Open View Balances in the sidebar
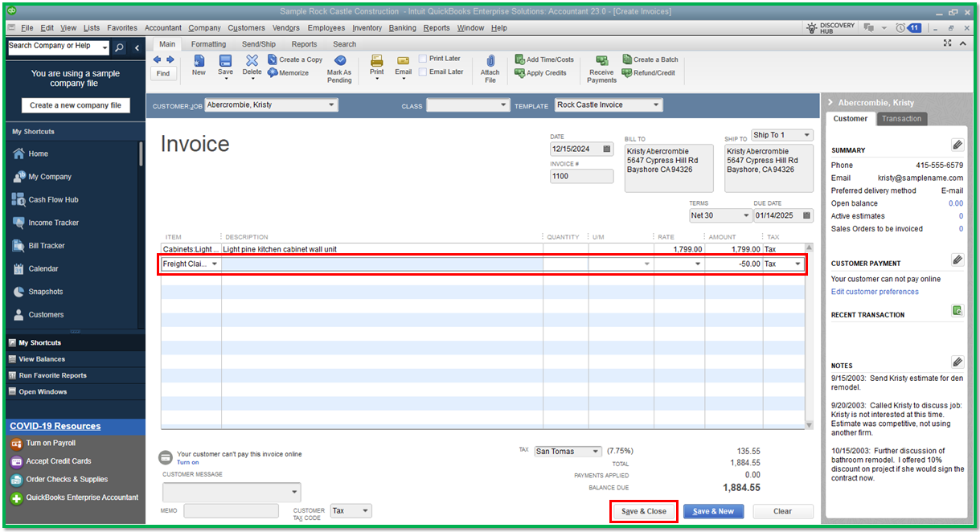This screenshot has height=532, width=980. click(x=42, y=359)
